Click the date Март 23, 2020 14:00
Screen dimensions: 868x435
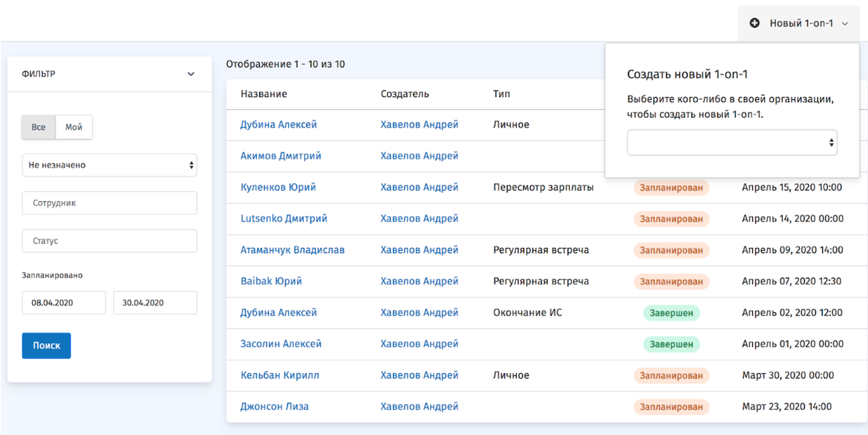787,407
